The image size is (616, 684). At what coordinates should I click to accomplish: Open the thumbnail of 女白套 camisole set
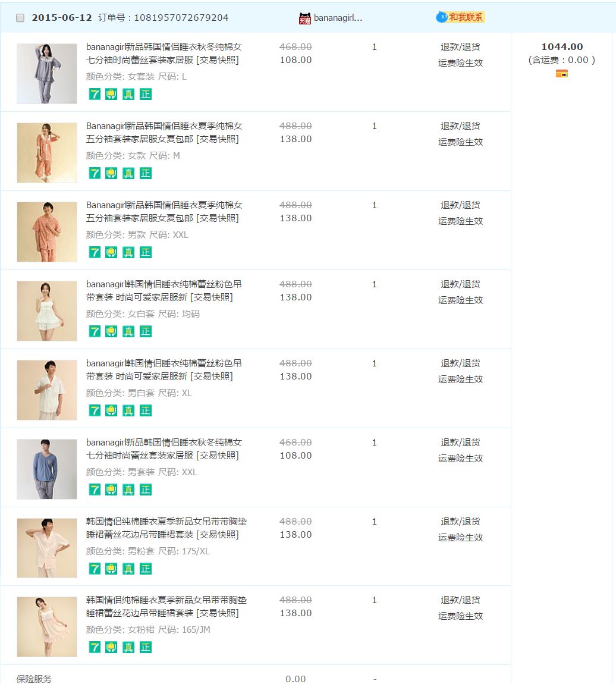point(47,311)
